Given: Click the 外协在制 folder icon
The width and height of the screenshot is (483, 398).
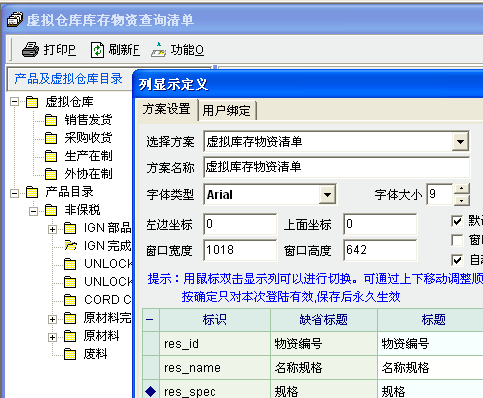Looking at the screenshot, I should pyautogui.click(x=51, y=174).
